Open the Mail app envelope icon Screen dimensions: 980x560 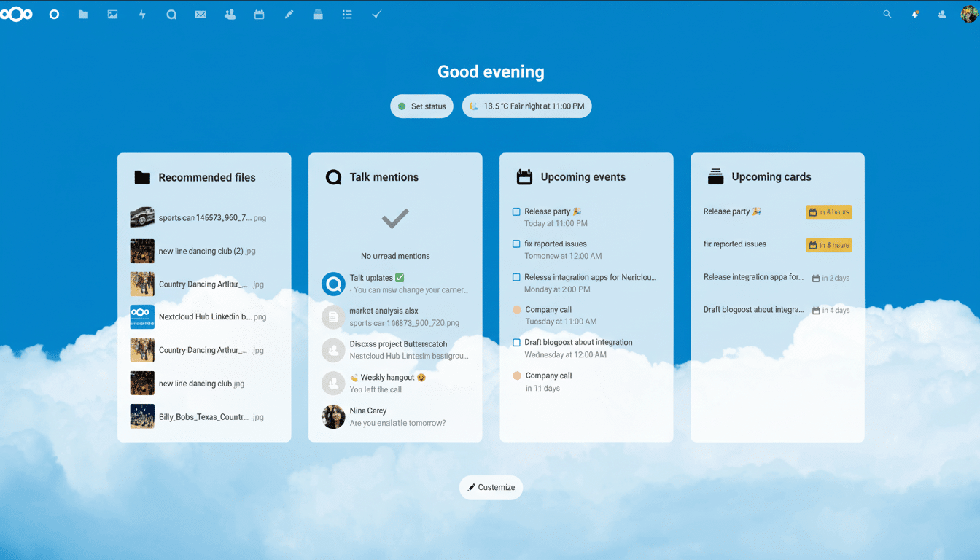coord(201,14)
